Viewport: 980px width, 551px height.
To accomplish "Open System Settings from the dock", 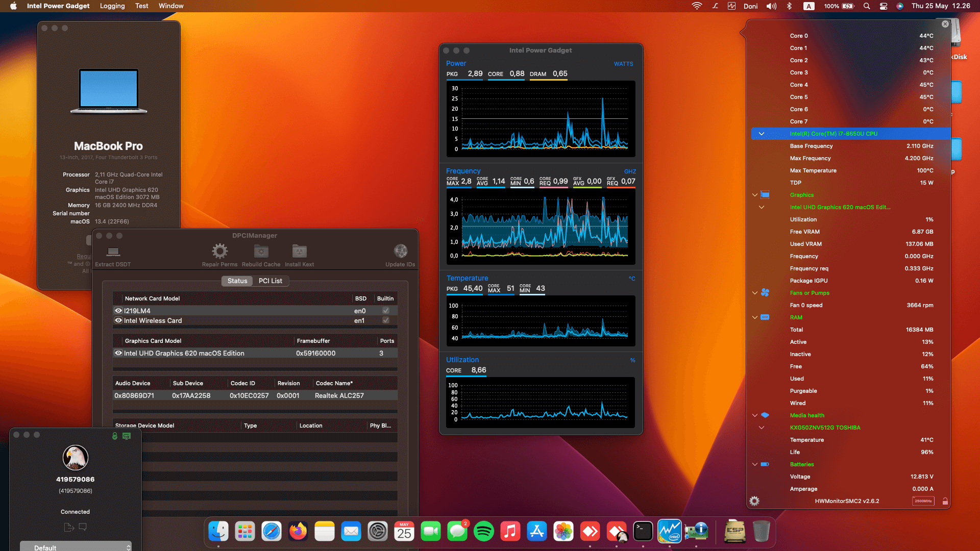I will (378, 532).
